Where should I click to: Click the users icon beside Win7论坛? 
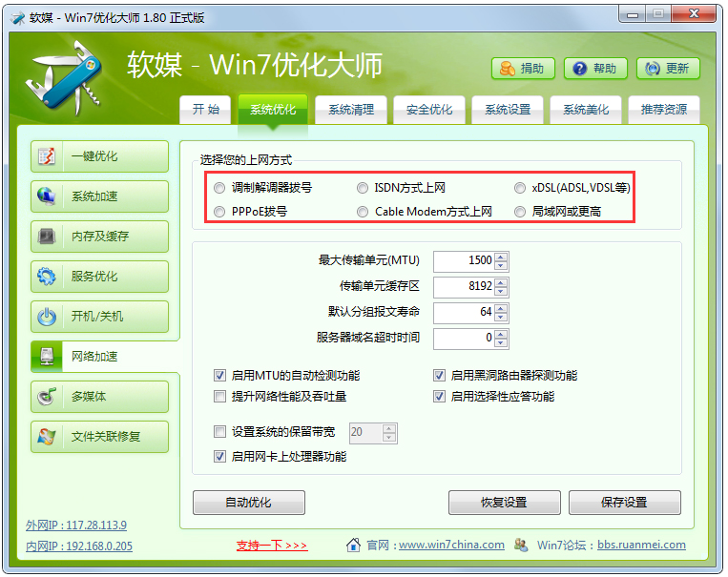(521, 545)
